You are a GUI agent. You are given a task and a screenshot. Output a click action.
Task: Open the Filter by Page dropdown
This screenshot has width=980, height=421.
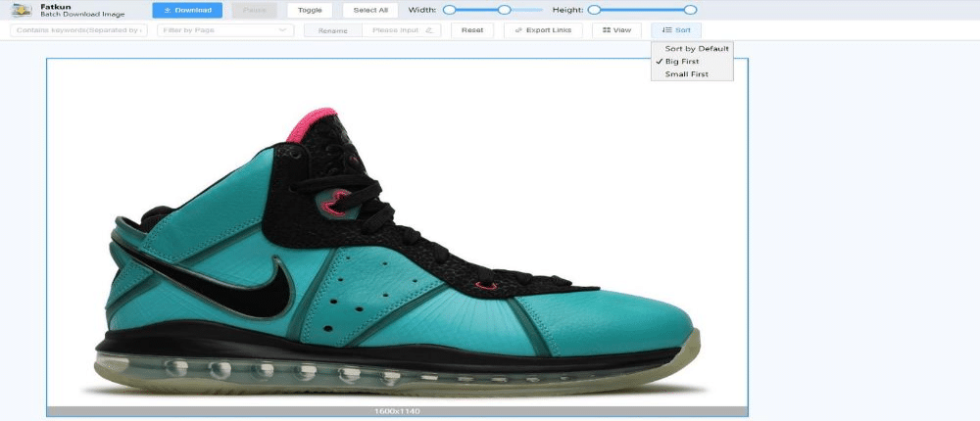point(225,30)
